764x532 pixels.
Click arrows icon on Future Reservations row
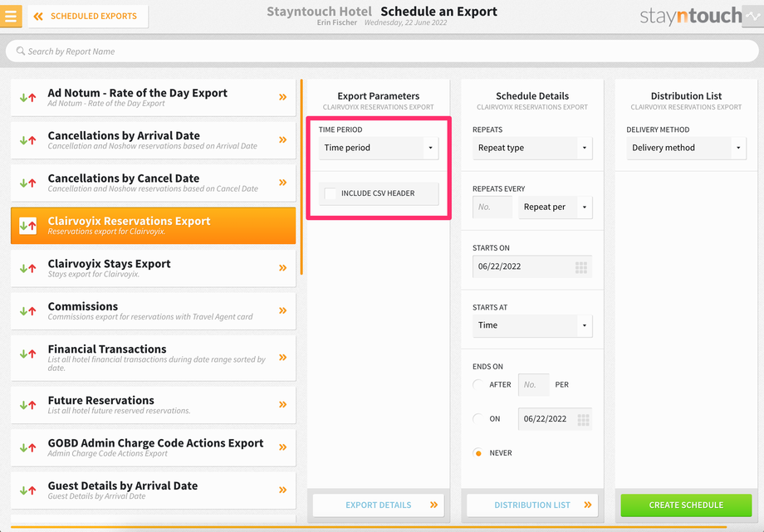tap(27, 405)
